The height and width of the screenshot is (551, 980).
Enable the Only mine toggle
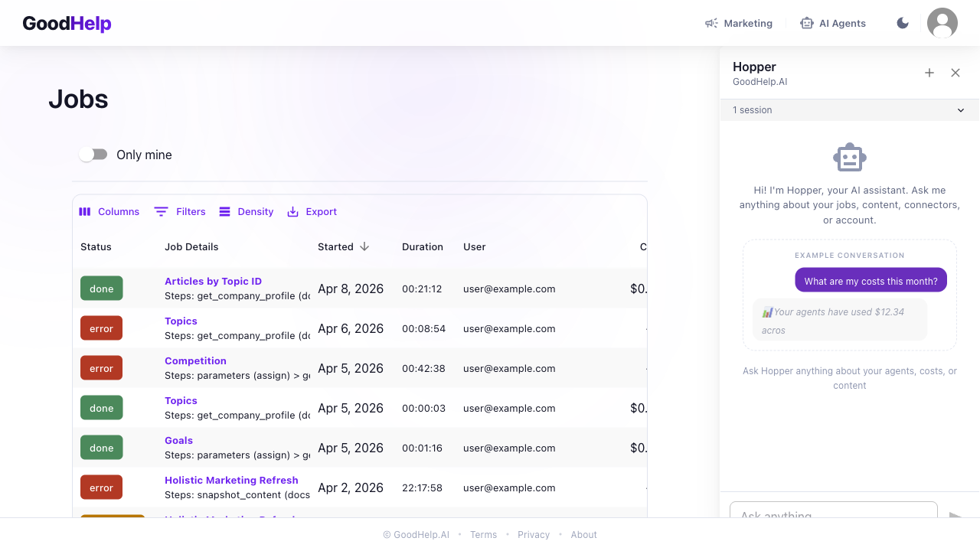[x=93, y=155]
